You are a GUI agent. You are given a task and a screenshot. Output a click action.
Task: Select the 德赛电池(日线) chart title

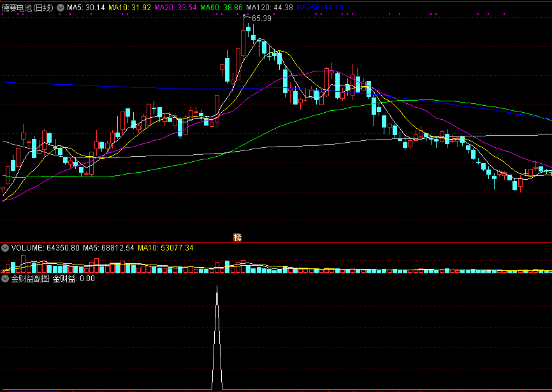[x=27, y=8]
